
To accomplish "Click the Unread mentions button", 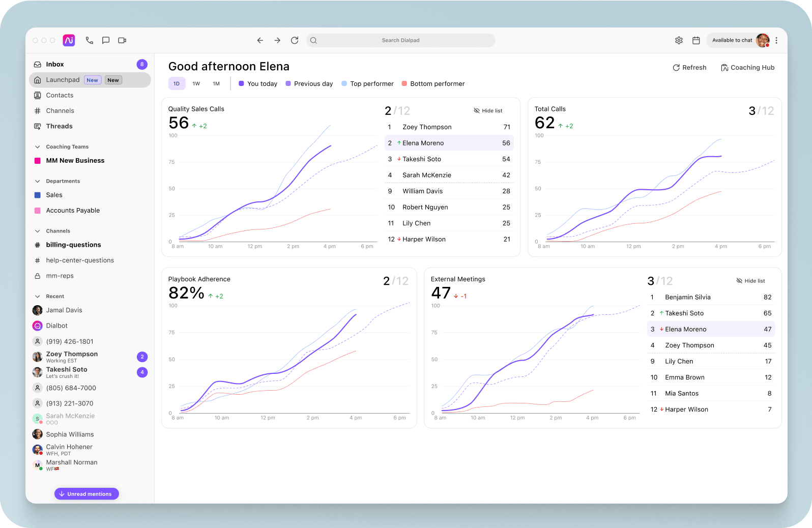I will pos(86,494).
